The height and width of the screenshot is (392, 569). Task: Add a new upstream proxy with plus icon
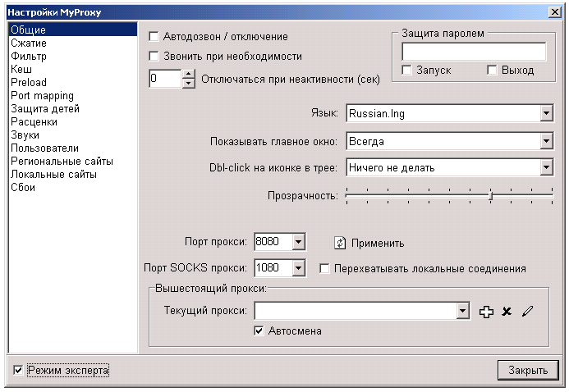(x=486, y=312)
